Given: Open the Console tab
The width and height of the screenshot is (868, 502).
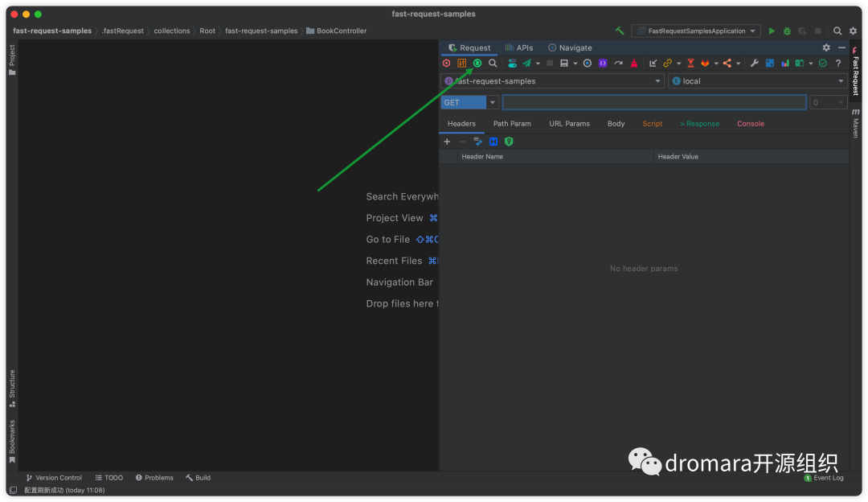Looking at the screenshot, I should [x=751, y=124].
